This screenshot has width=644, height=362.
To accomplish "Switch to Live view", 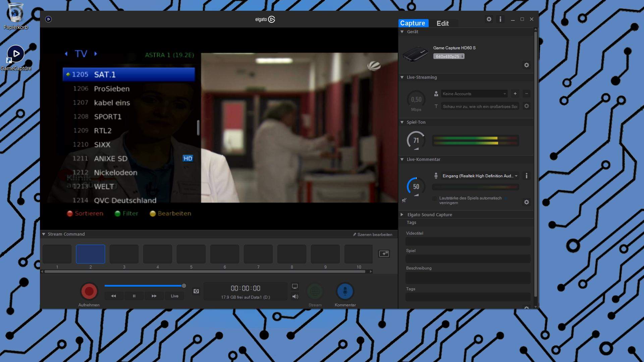I will click(174, 296).
